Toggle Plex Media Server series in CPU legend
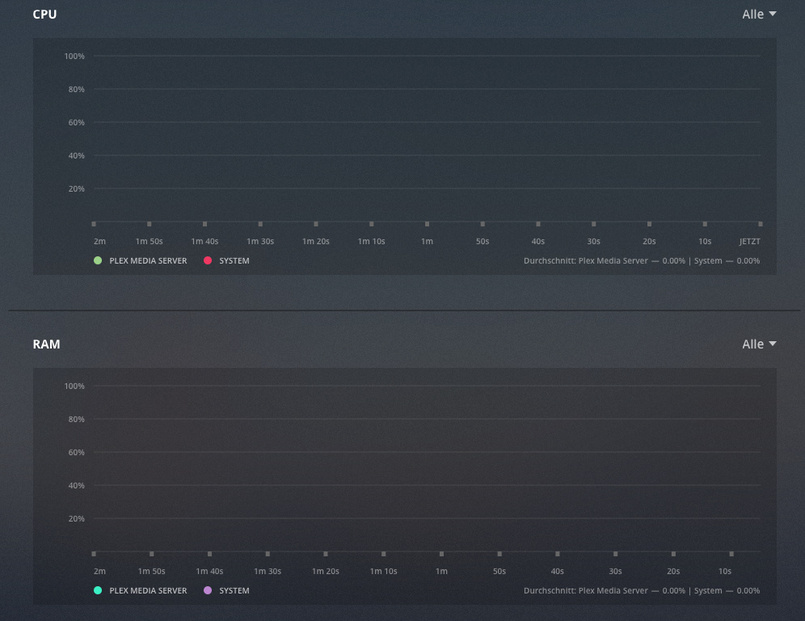 coord(141,261)
